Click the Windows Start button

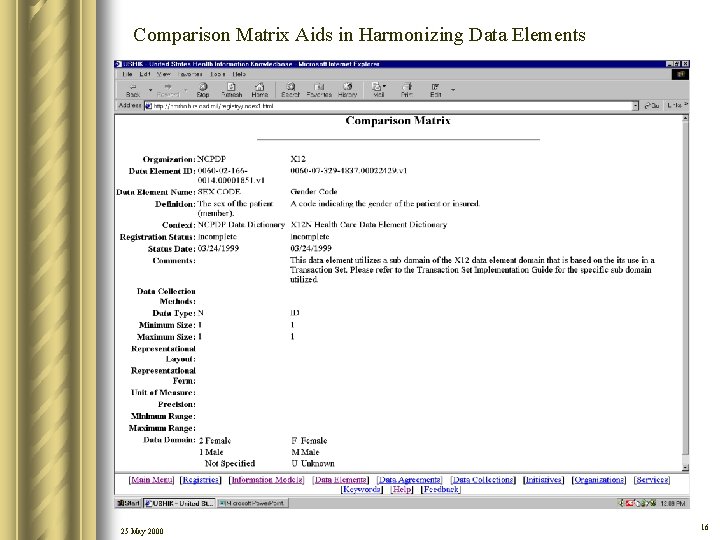(128, 503)
